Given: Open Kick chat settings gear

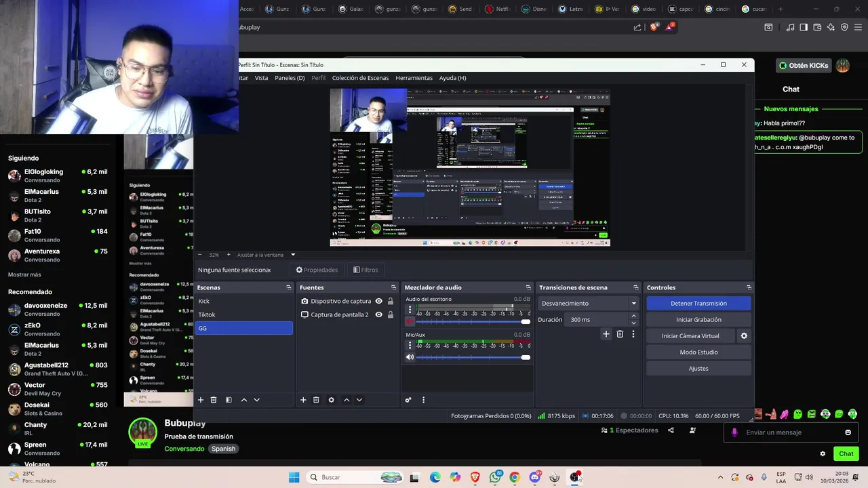Looking at the screenshot, I should click(823, 454).
